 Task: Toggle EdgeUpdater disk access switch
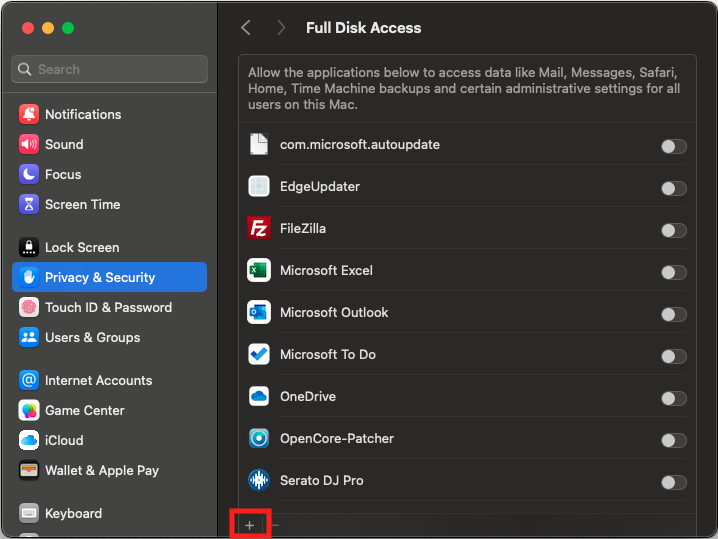(674, 188)
